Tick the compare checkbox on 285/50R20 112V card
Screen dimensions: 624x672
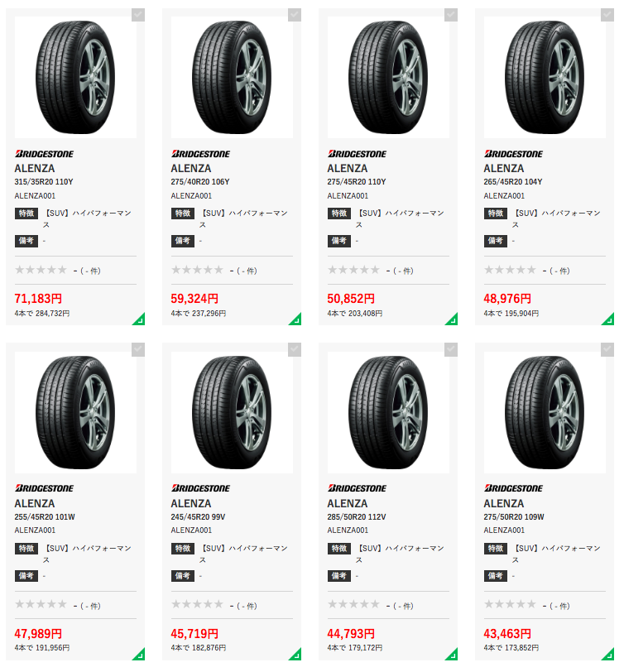click(x=451, y=350)
